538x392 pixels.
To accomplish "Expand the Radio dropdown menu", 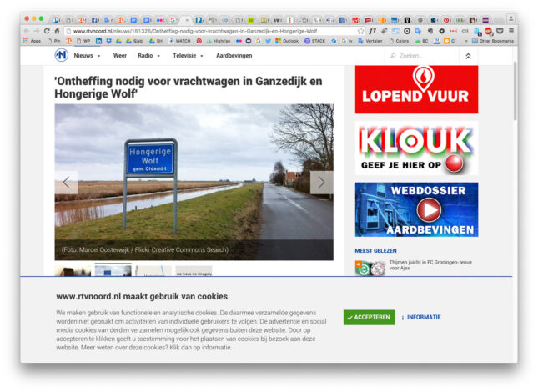I will [x=148, y=56].
